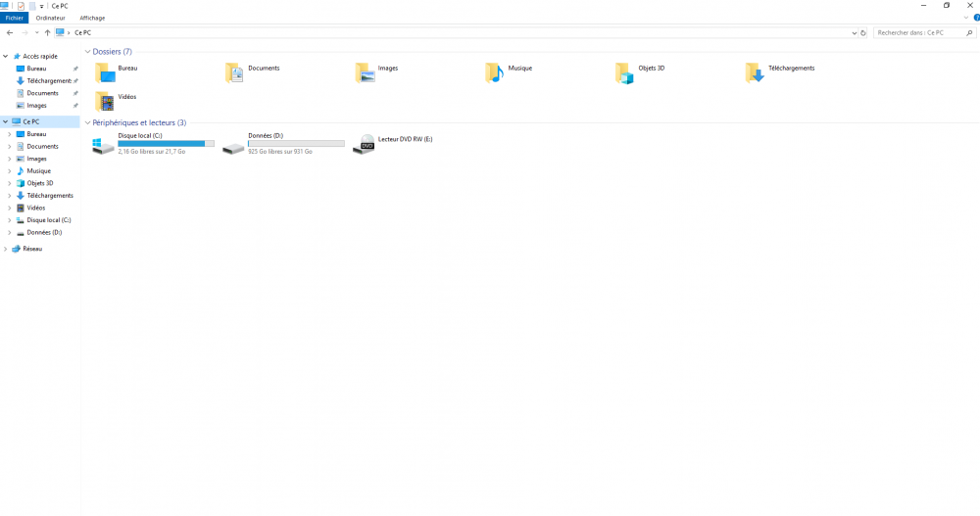Open the Images folder icon in Dossiers
The height and width of the screenshot is (516, 980).
(365, 73)
